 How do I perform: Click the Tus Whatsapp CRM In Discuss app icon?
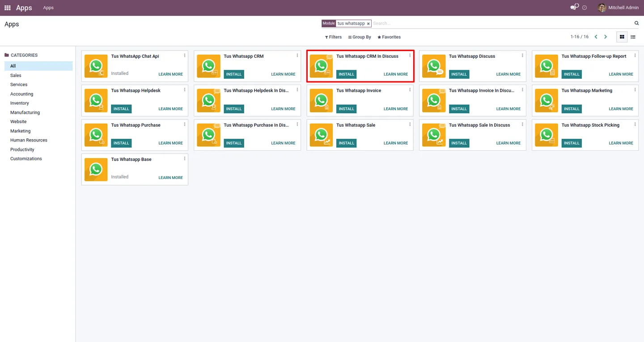coord(322,66)
